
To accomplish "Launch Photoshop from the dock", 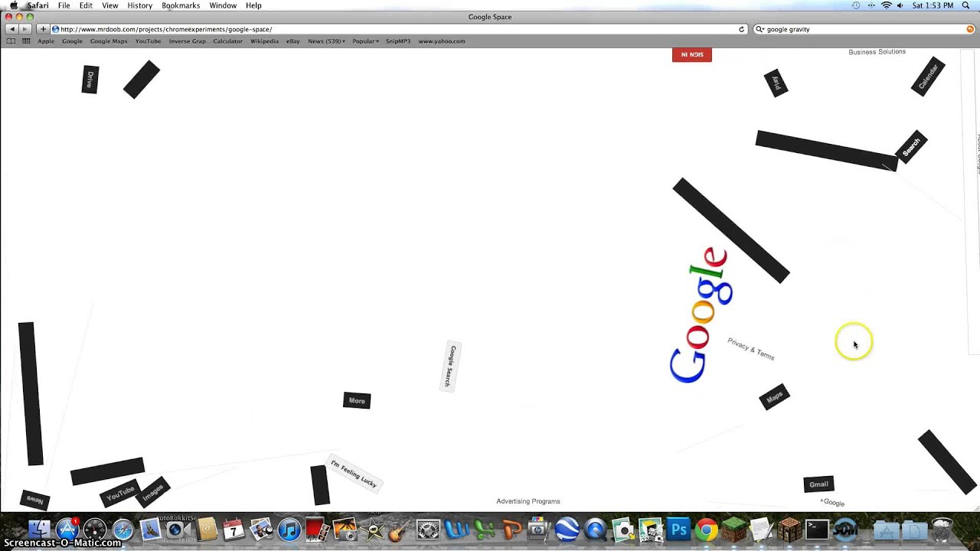I will [678, 529].
